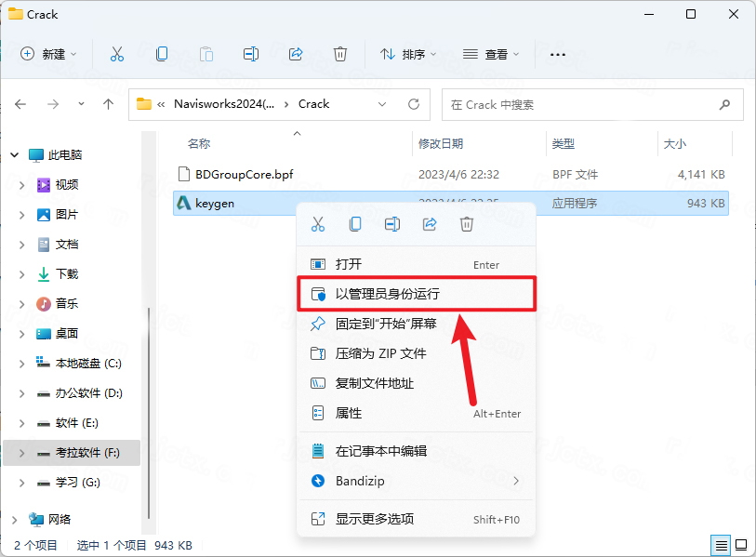
Task: Select 打开 in the context menu
Action: (416, 264)
